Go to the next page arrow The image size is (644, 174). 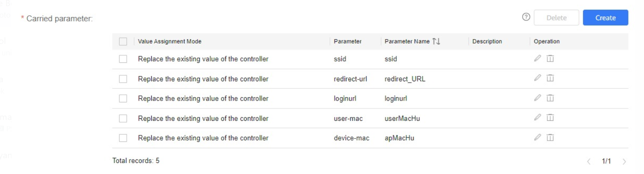coord(624,162)
